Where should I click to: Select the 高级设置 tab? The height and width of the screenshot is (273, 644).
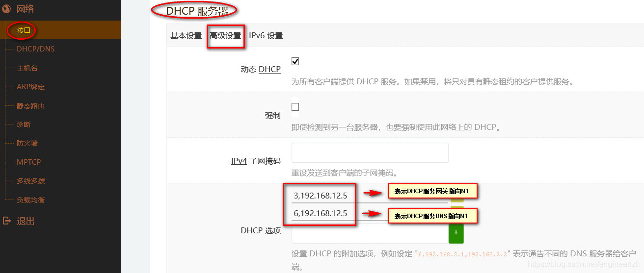tap(226, 35)
